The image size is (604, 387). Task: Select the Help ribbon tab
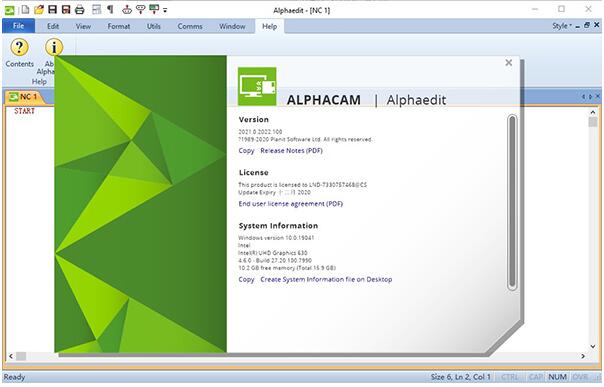pos(269,26)
